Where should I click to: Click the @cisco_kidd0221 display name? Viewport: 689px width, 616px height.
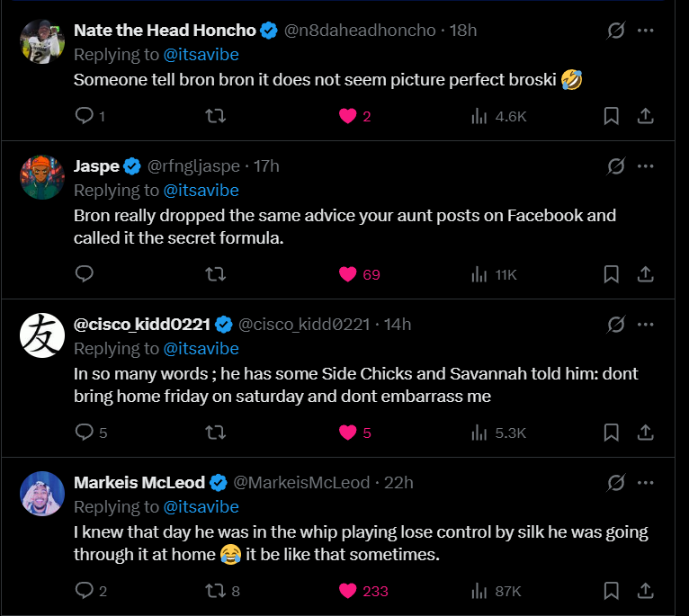pos(142,325)
